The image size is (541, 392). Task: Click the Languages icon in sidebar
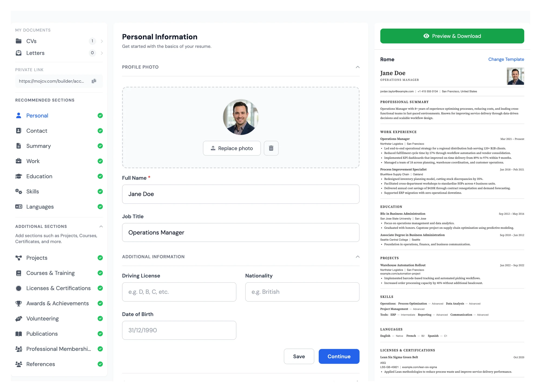point(19,207)
